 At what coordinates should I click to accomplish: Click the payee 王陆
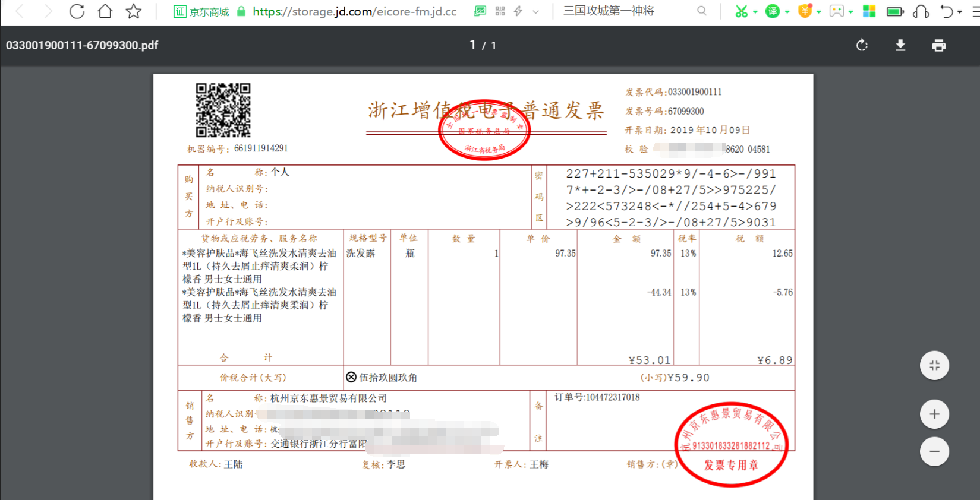234,464
